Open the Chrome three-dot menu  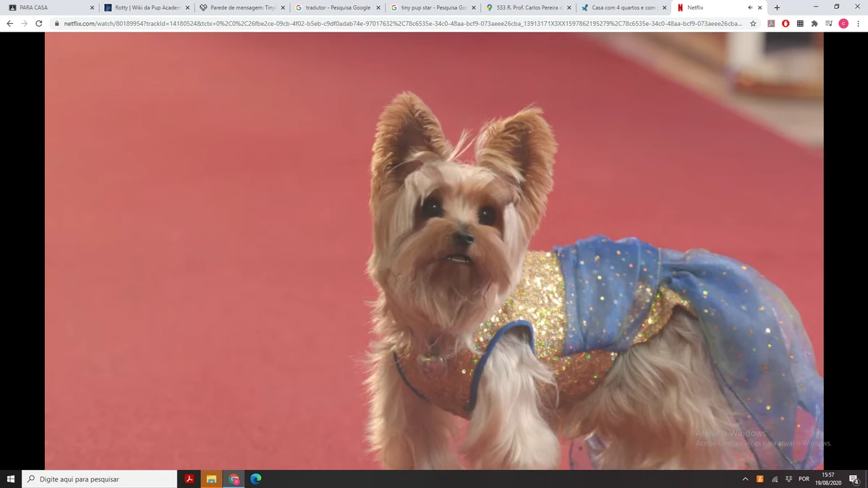858,24
